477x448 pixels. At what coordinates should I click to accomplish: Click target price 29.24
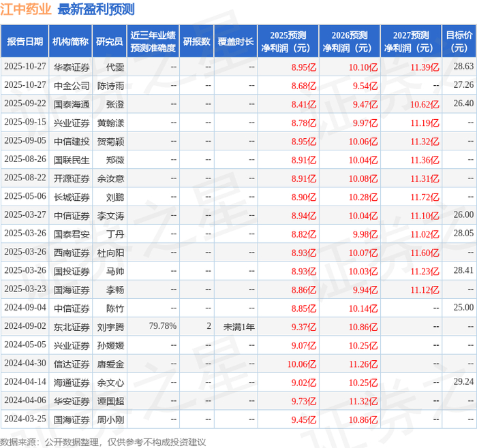point(463,381)
